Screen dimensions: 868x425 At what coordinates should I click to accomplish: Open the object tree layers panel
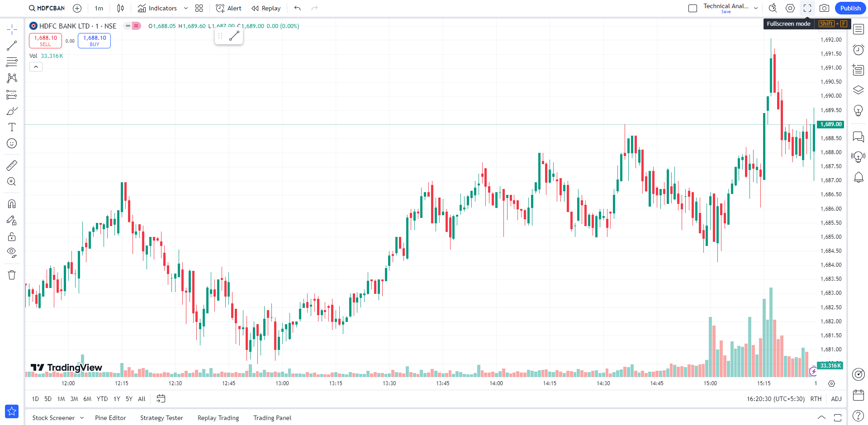tap(858, 90)
